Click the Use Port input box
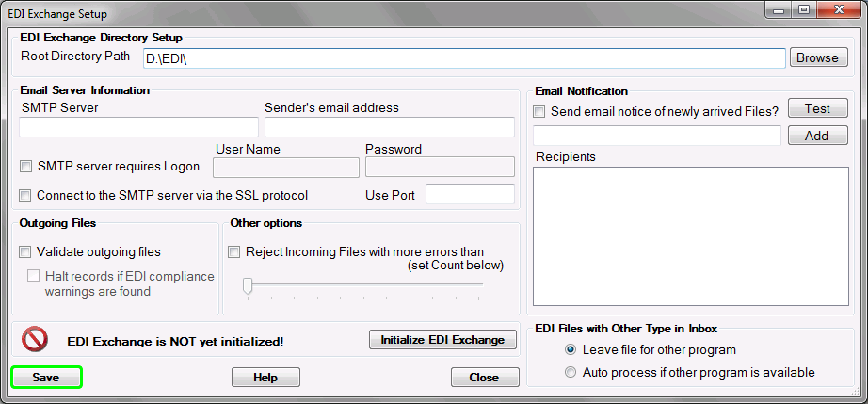This screenshot has width=868, height=404. tap(470, 195)
